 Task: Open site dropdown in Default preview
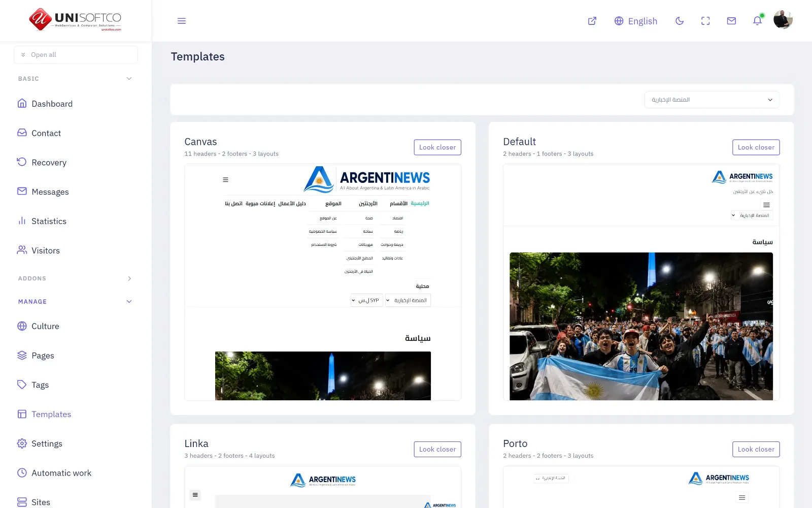(752, 215)
